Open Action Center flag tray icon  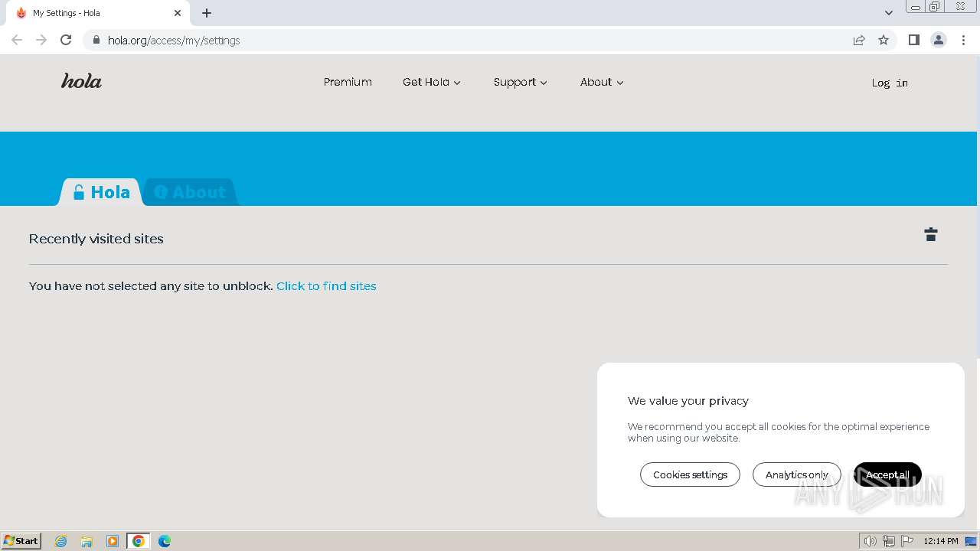click(x=907, y=541)
